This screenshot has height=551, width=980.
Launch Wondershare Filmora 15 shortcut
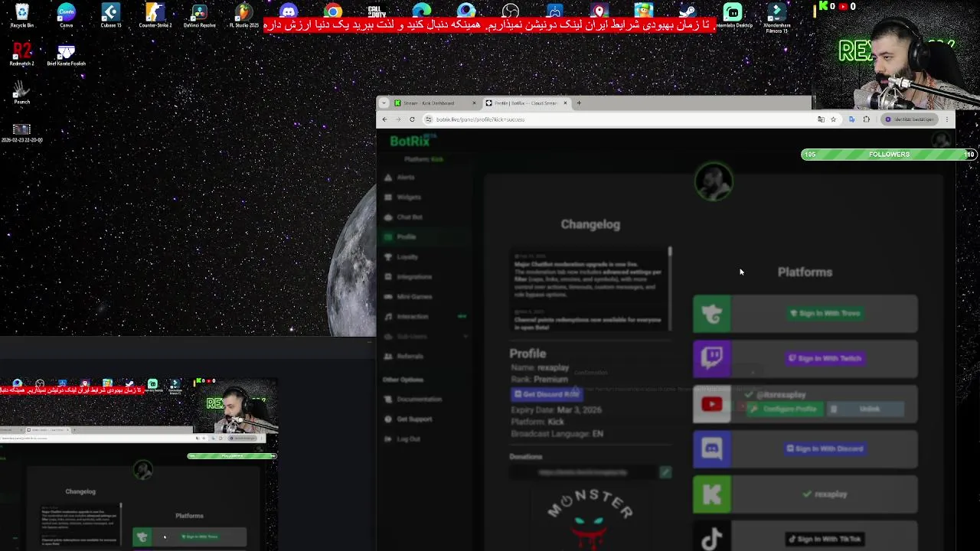pyautogui.click(x=776, y=17)
